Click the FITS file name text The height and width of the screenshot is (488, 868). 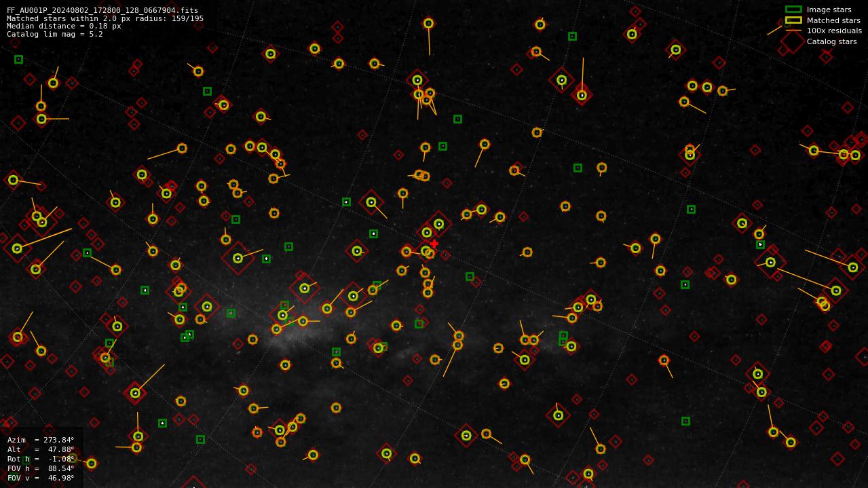pyautogui.click(x=102, y=10)
